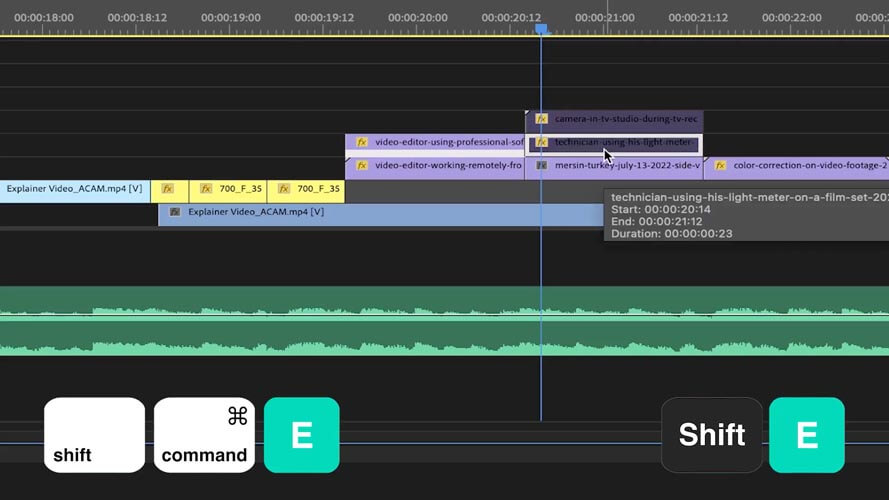This screenshot has width=889, height=500.
Task: Grab the blue playhead marker on ruler
Action: pos(541,29)
